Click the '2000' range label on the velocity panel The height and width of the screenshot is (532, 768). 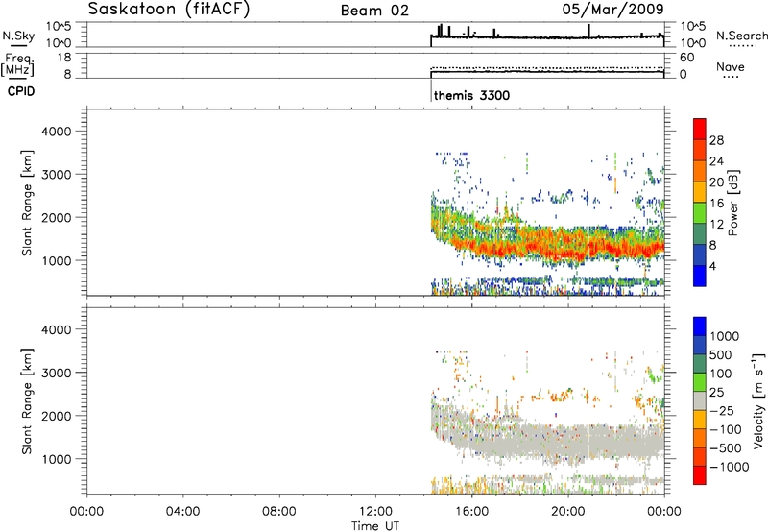[x=56, y=416]
